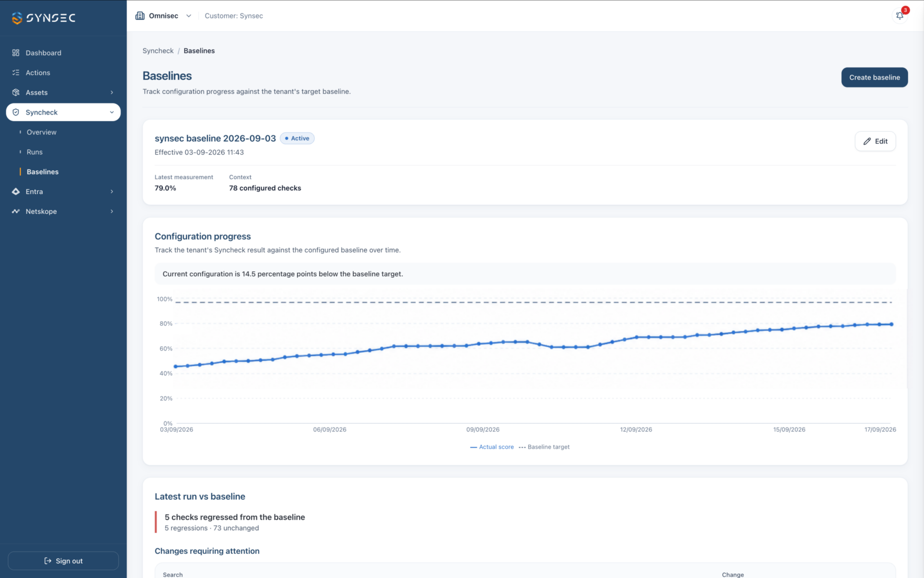The image size is (924, 578).
Task: Click the Change column header
Action: point(732,574)
